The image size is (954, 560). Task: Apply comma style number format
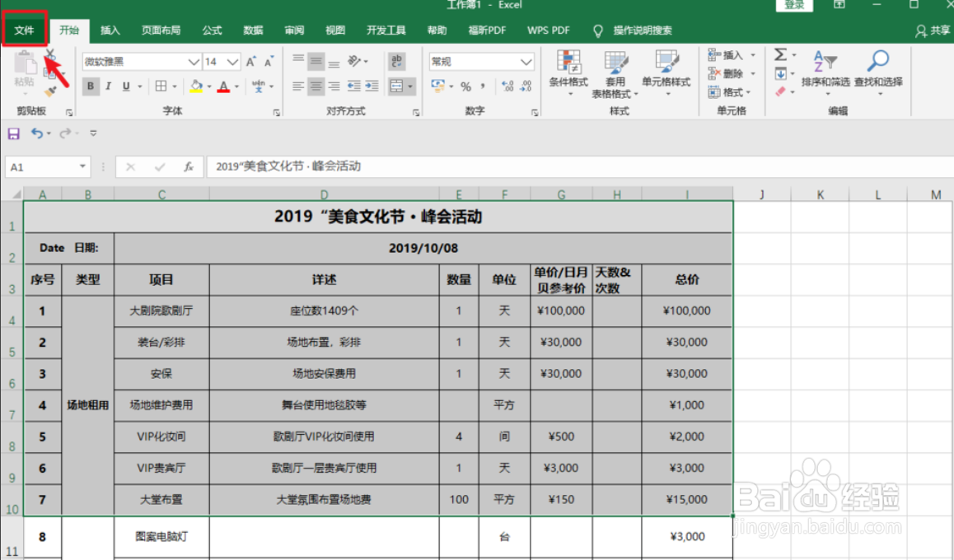pos(483,86)
